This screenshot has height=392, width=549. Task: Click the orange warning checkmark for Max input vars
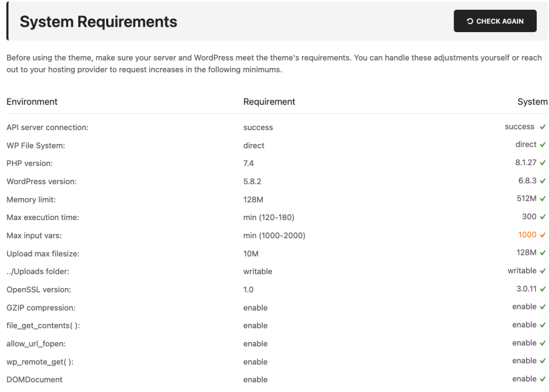point(543,235)
